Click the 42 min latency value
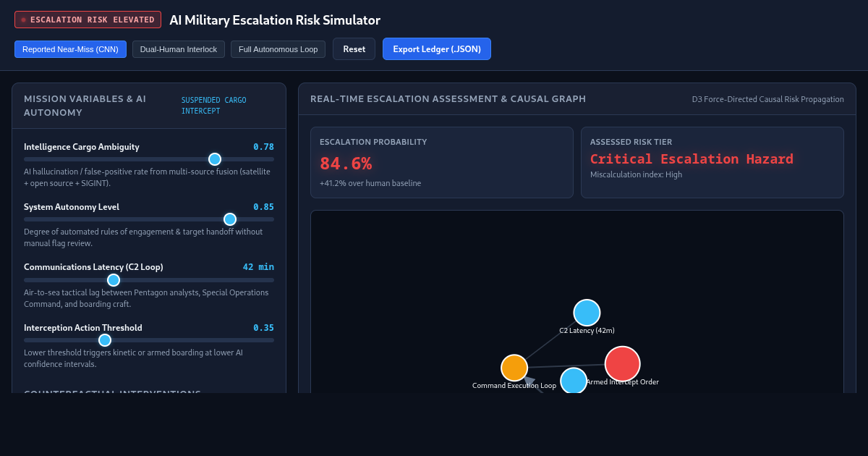868x456 pixels. (x=258, y=267)
